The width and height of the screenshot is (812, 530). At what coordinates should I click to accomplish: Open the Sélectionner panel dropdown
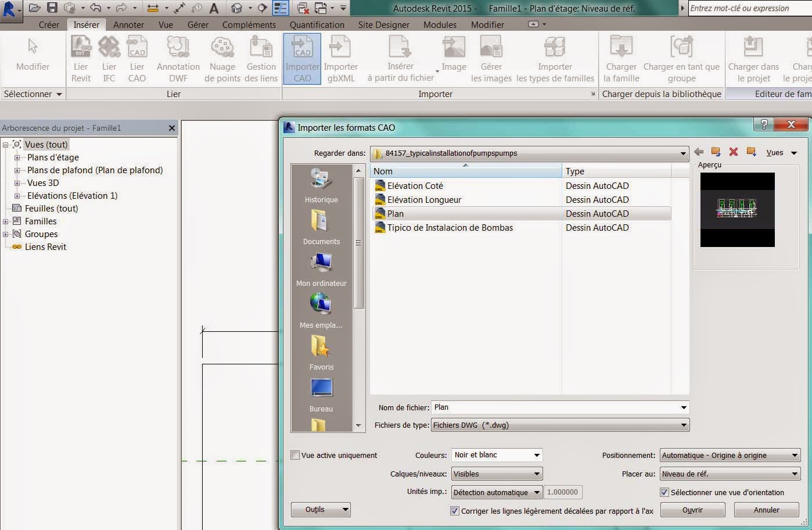tap(33, 94)
